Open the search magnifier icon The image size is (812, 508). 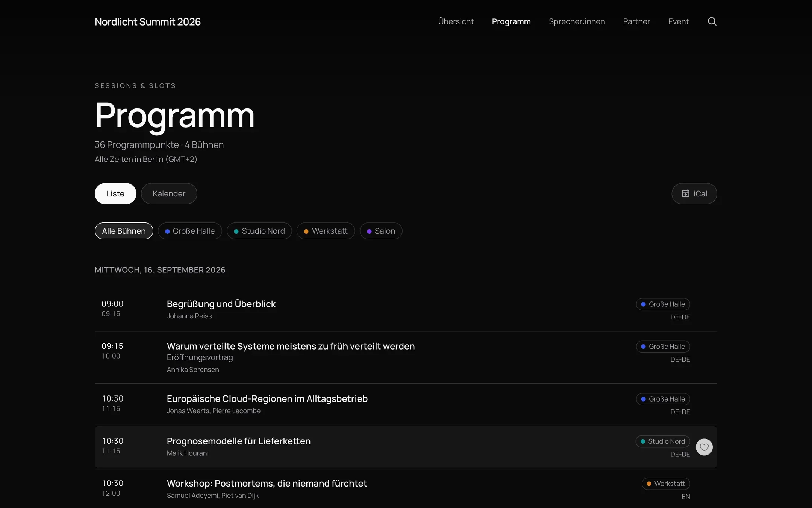tap(712, 21)
